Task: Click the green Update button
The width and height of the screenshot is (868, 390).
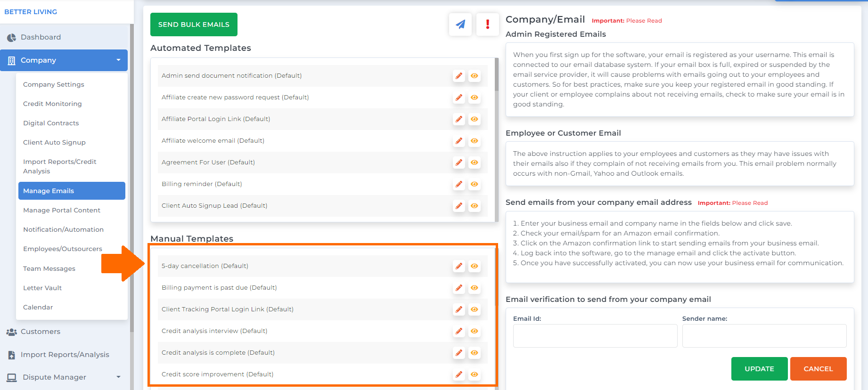Action: [x=759, y=369]
